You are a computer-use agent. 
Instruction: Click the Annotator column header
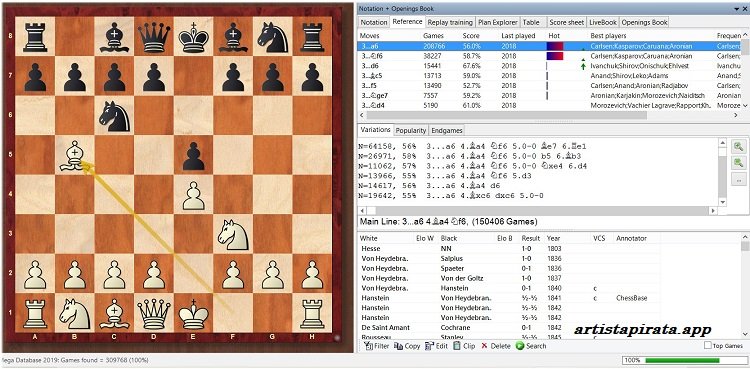pyautogui.click(x=631, y=238)
